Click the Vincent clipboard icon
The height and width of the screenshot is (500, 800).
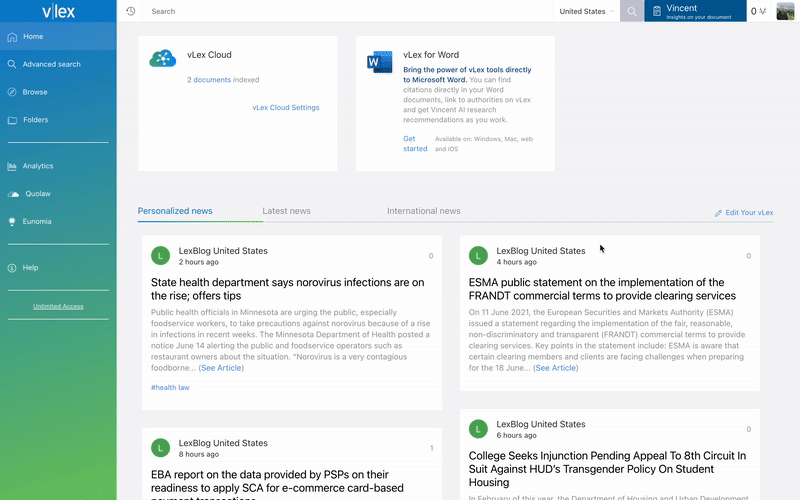click(x=657, y=11)
